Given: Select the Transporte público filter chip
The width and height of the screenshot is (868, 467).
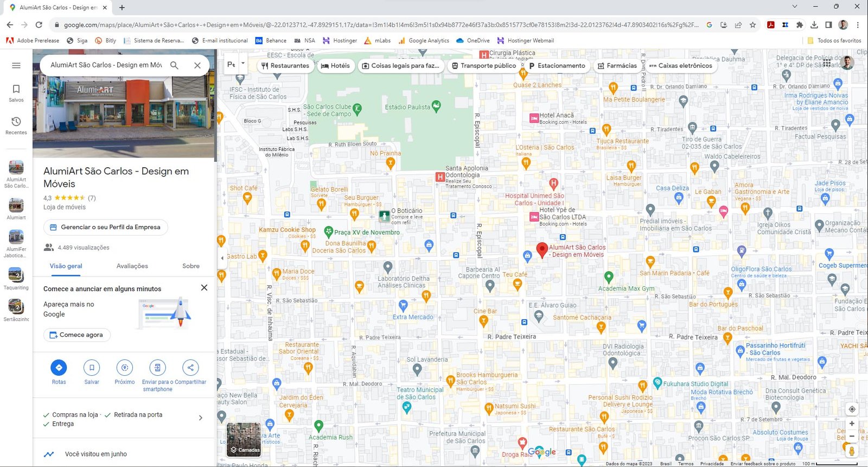Looking at the screenshot, I should [x=484, y=66].
